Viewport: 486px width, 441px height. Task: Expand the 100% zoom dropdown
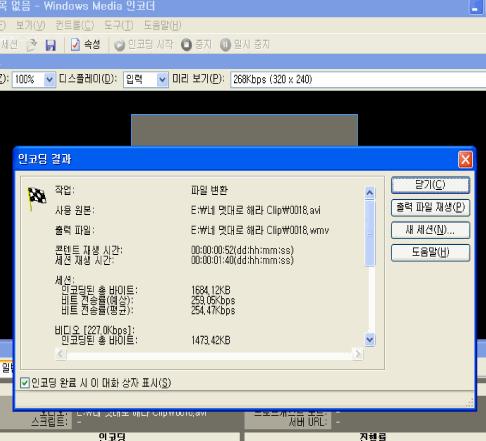coord(49,79)
